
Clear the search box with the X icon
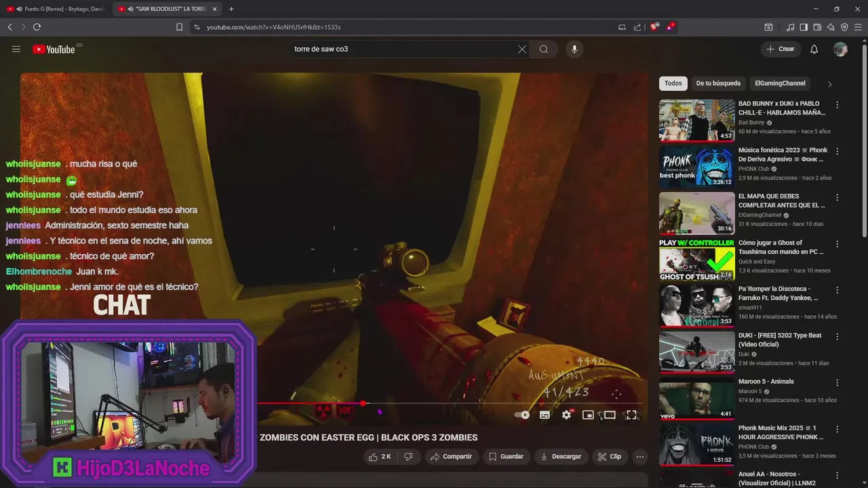[522, 49]
